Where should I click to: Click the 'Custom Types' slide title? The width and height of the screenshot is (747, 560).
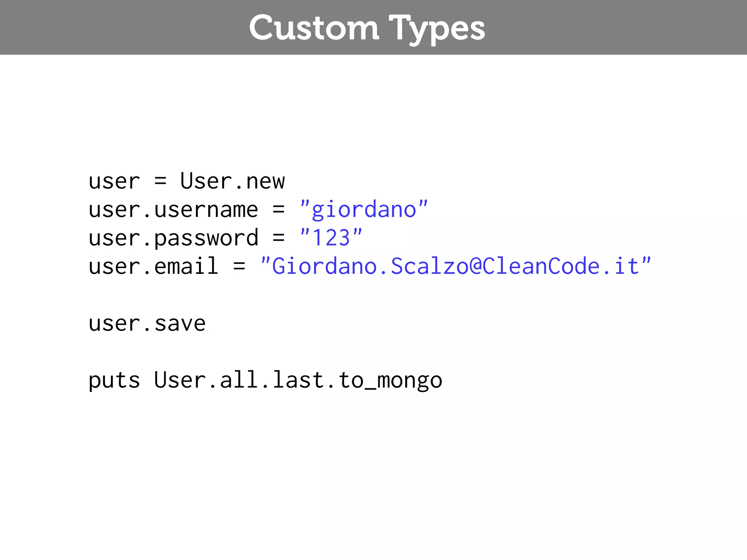(367, 29)
